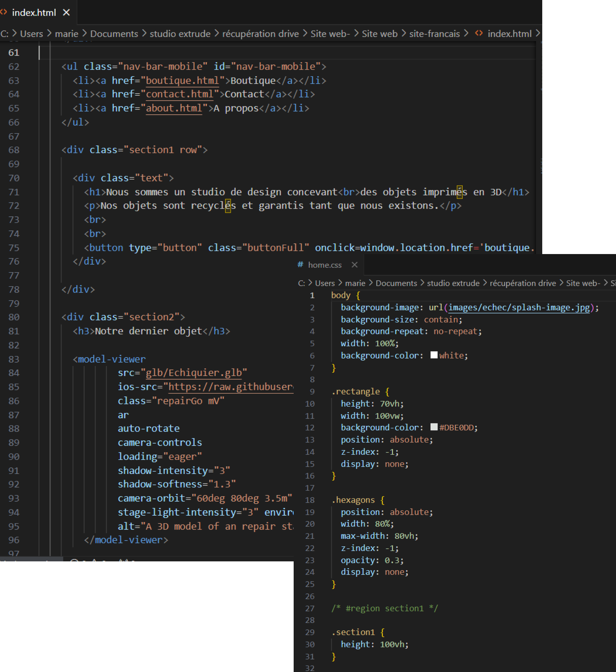Click the '.section1' selector in home.css
The image size is (616, 672).
(x=353, y=632)
